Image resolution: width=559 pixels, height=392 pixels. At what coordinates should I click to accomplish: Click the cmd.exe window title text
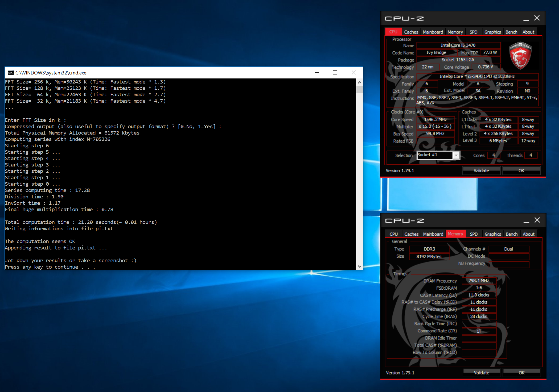(x=51, y=73)
